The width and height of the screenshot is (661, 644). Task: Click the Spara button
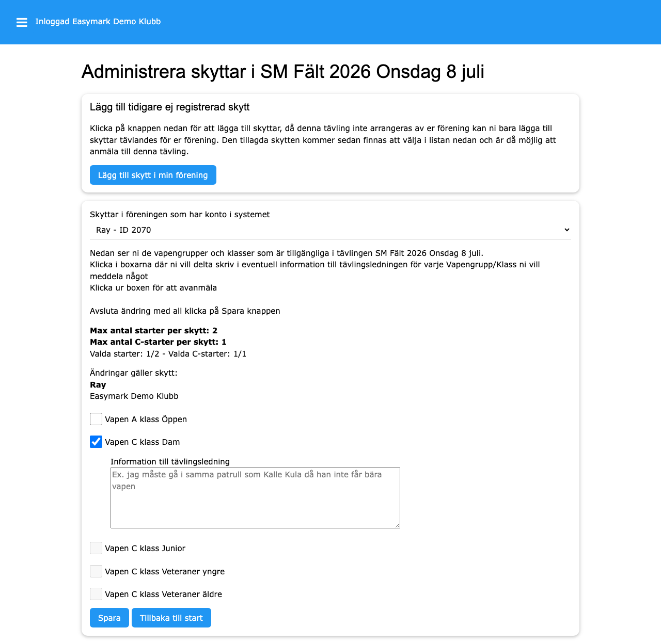point(109,618)
